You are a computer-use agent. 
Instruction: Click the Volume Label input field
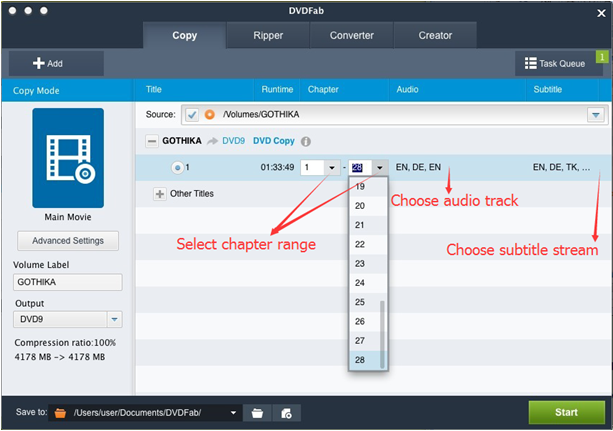coord(68,282)
